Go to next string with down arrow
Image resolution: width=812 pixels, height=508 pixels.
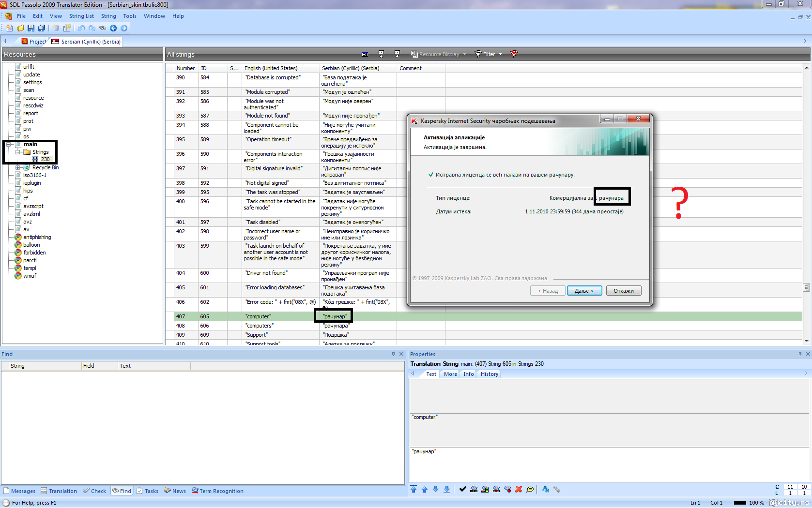[x=436, y=489]
